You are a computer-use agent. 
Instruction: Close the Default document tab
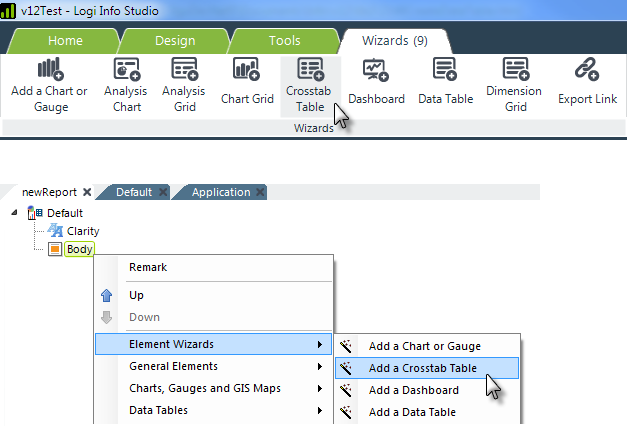point(163,192)
